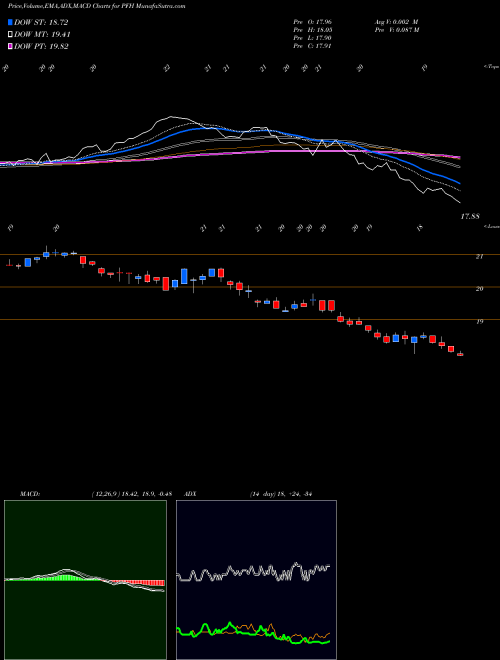Select the 'DOW MT: 19.41' legend text
The width and height of the screenshot is (500, 660).
pos(43,35)
